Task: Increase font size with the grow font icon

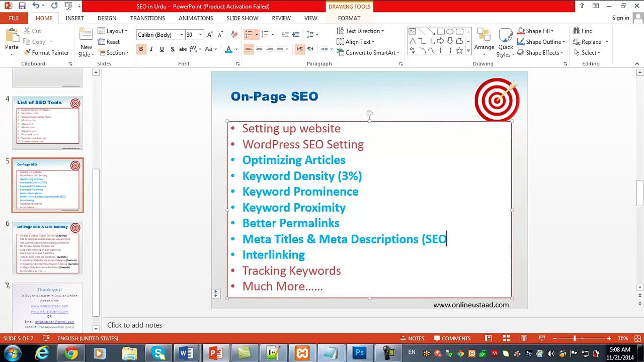Action: click(x=210, y=35)
